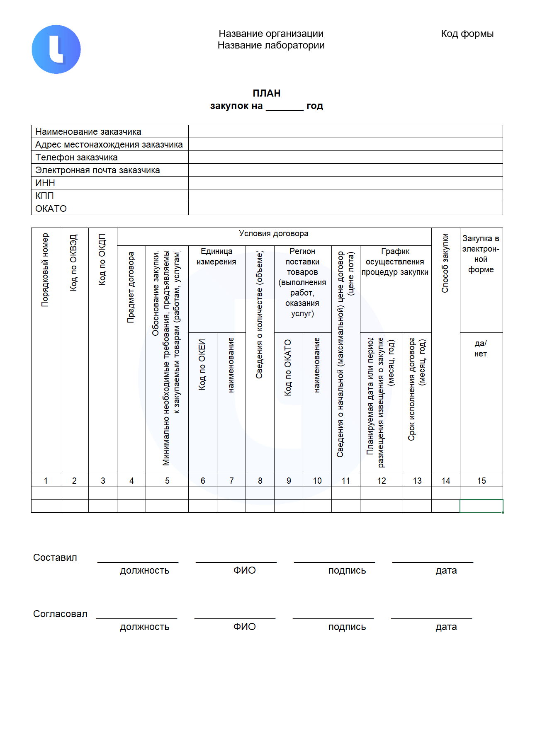Image resolution: width=535 pixels, height=756 pixels.
Task: Click column number cell '12'
Action: [x=382, y=480]
